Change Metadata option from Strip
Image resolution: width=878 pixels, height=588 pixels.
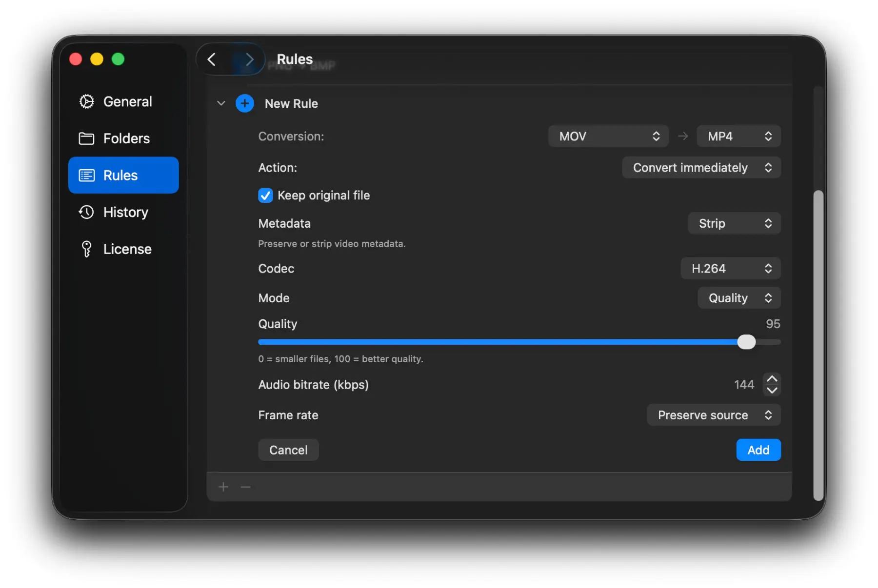[x=734, y=223]
